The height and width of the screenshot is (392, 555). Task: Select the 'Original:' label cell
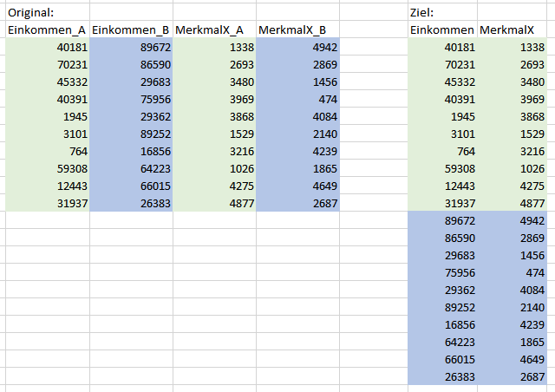click(x=48, y=12)
